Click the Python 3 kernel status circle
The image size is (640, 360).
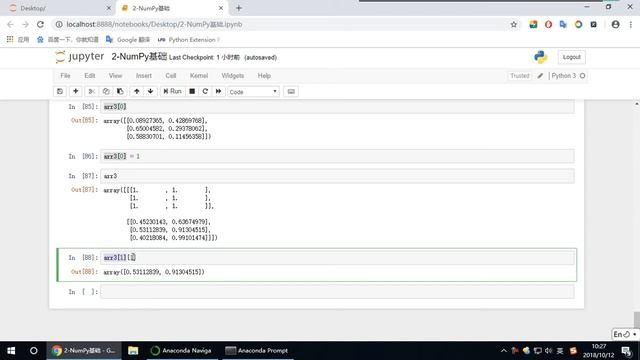(x=582, y=76)
